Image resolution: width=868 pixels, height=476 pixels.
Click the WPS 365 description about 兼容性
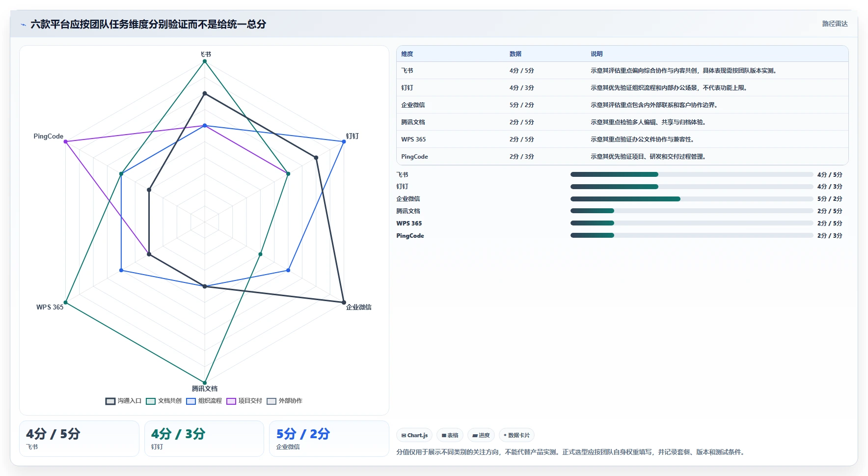click(642, 140)
